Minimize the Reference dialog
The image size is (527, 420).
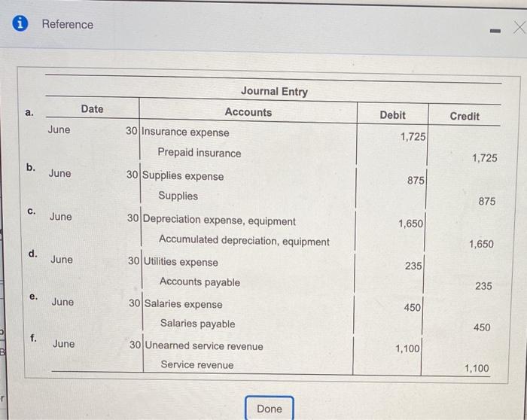click(495, 32)
